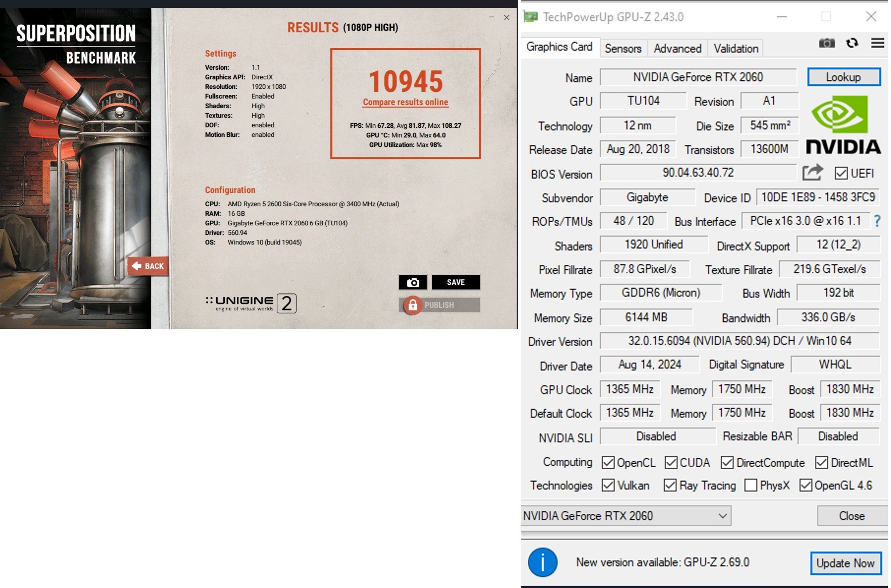Toggle the UEFI checkbox

(x=841, y=173)
